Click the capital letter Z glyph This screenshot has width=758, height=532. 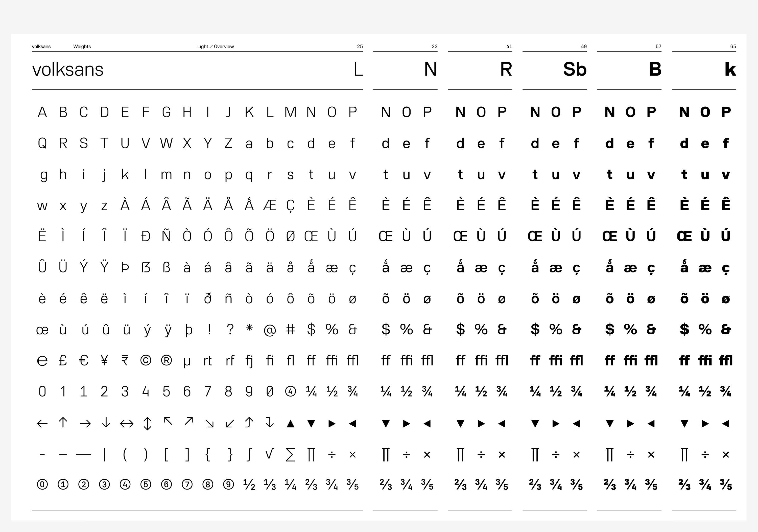coord(228,143)
